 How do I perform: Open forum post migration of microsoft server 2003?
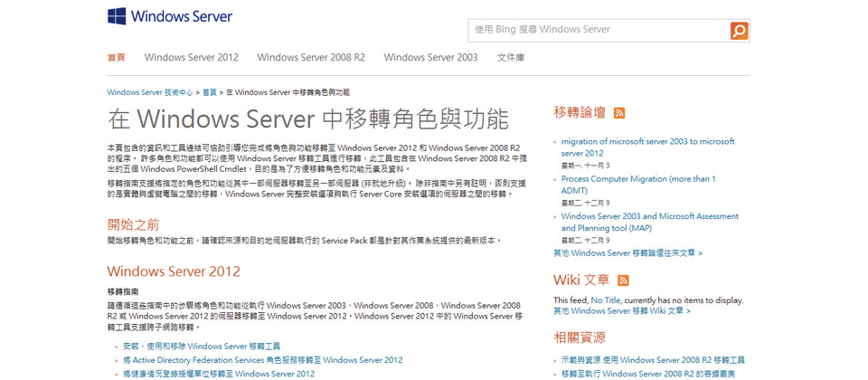pos(647,147)
